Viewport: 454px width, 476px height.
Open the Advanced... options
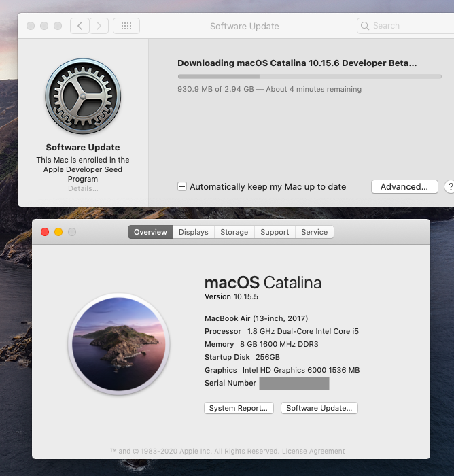(x=404, y=187)
